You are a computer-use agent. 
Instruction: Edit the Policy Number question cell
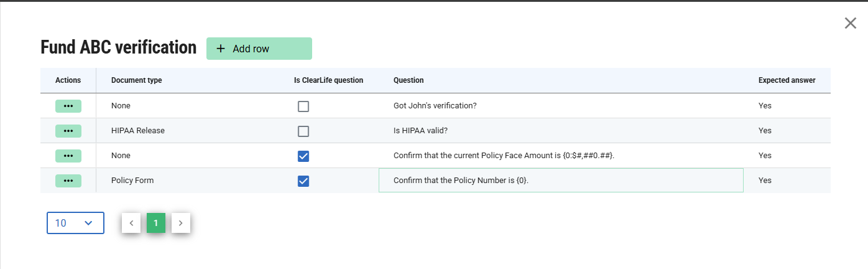[561, 180]
